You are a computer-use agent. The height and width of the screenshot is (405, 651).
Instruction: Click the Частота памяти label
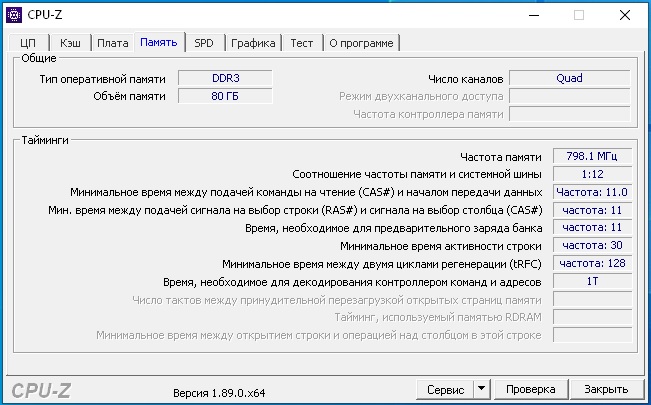tap(501, 157)
